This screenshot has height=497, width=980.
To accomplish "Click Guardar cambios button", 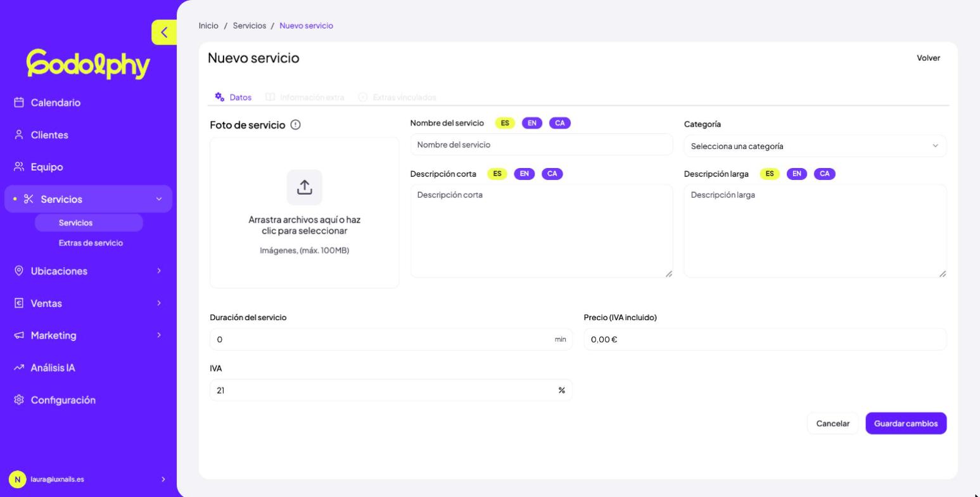I will 906,423.
